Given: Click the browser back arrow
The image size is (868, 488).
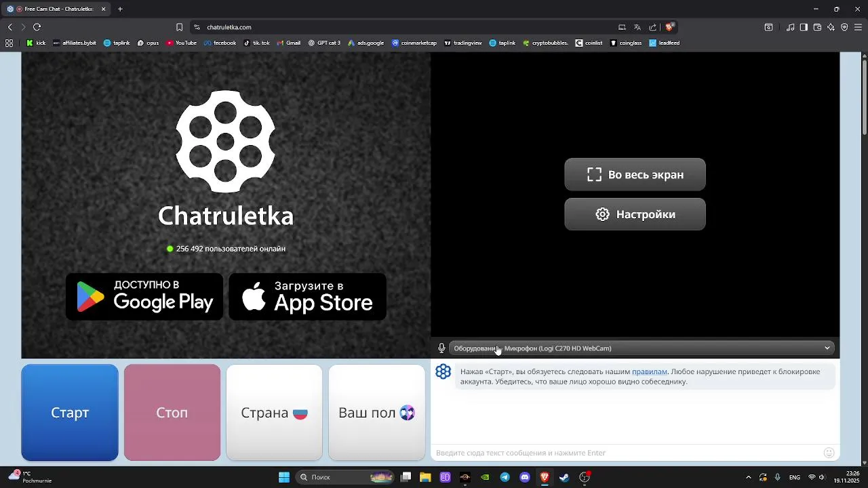Looking at the screenshot, I should click(9, 27).
